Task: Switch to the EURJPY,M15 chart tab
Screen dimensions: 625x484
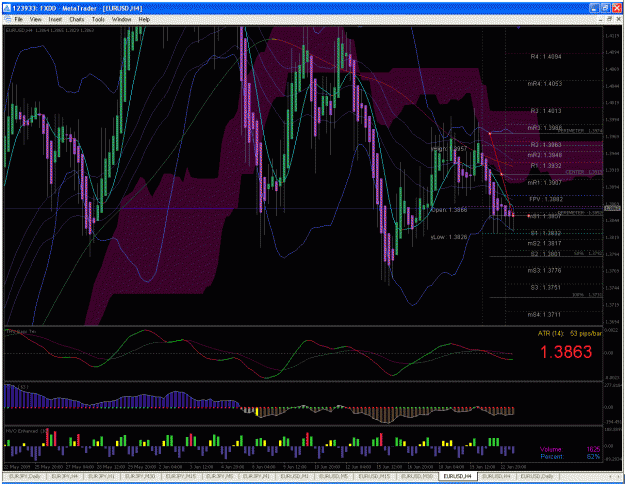Action: tap(181, 476)
